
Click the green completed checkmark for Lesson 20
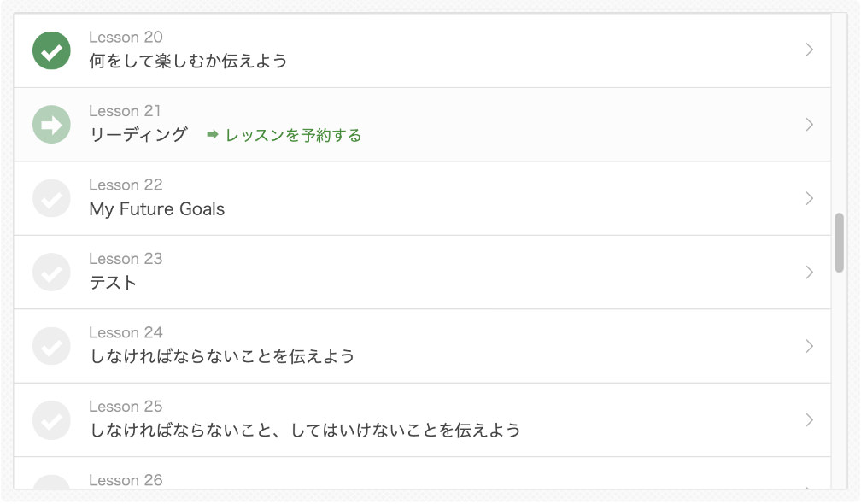pos(51,50)
